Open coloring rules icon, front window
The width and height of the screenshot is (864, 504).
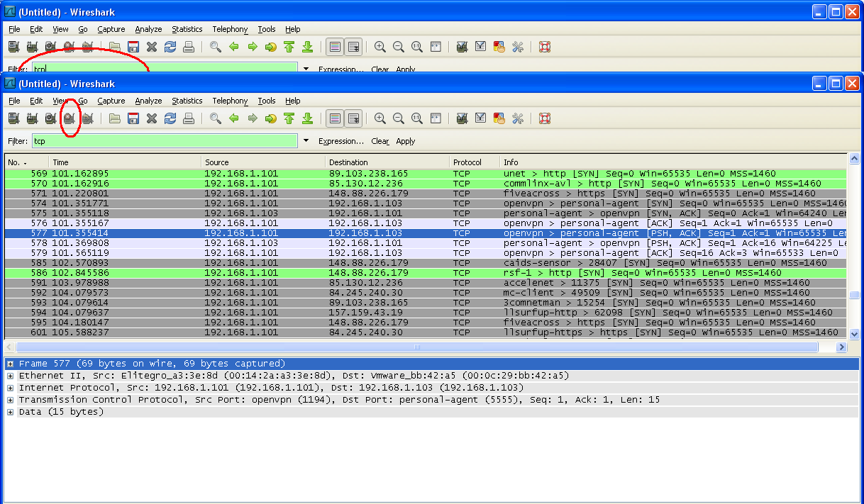point(499,118)
